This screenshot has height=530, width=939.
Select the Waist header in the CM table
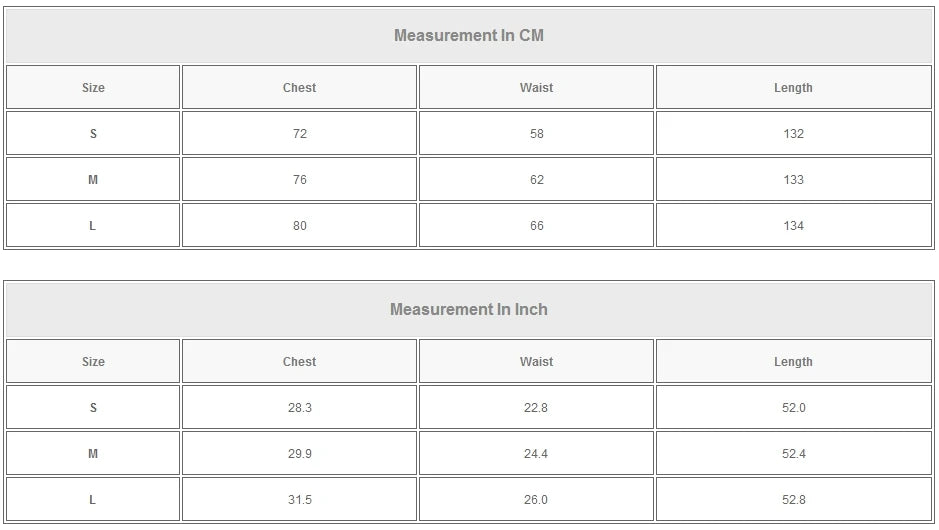coord(536,88)
